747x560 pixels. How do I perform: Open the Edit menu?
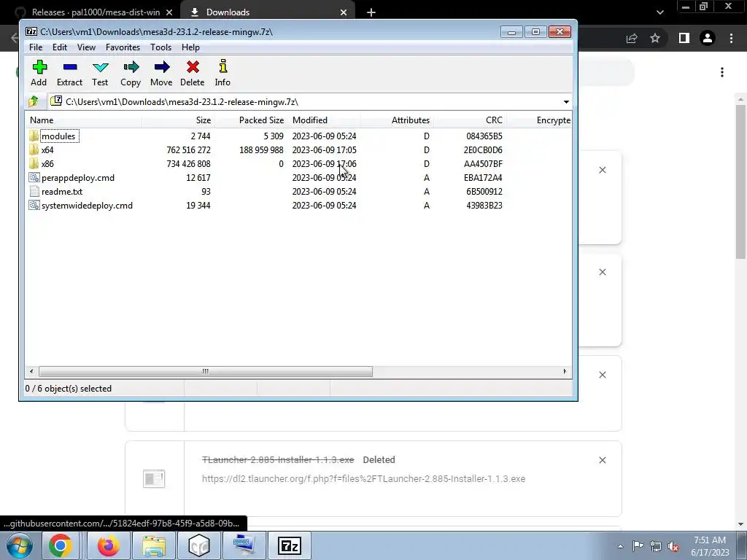[60, 47]
